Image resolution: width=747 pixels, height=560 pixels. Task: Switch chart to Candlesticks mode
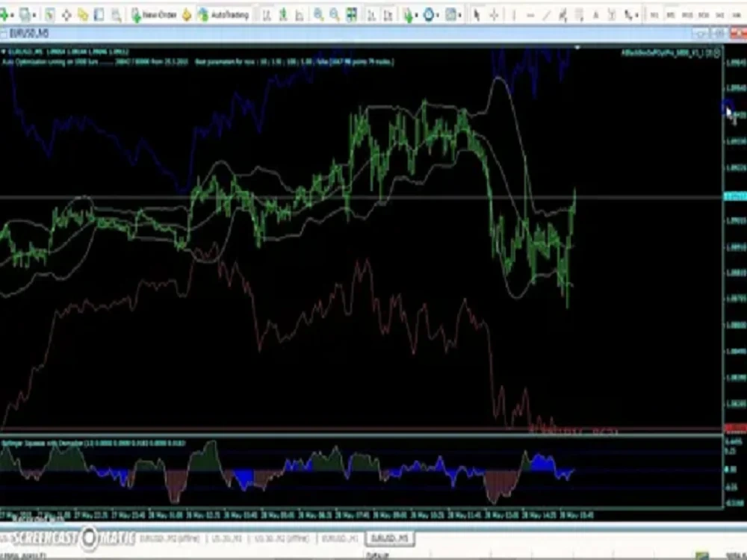pyautogui.click(x=283, y=15)
